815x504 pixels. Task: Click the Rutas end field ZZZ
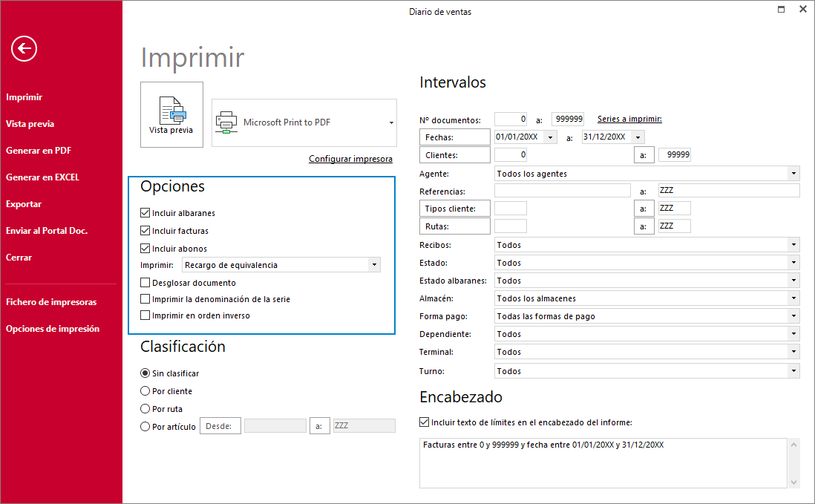[675, 226]
